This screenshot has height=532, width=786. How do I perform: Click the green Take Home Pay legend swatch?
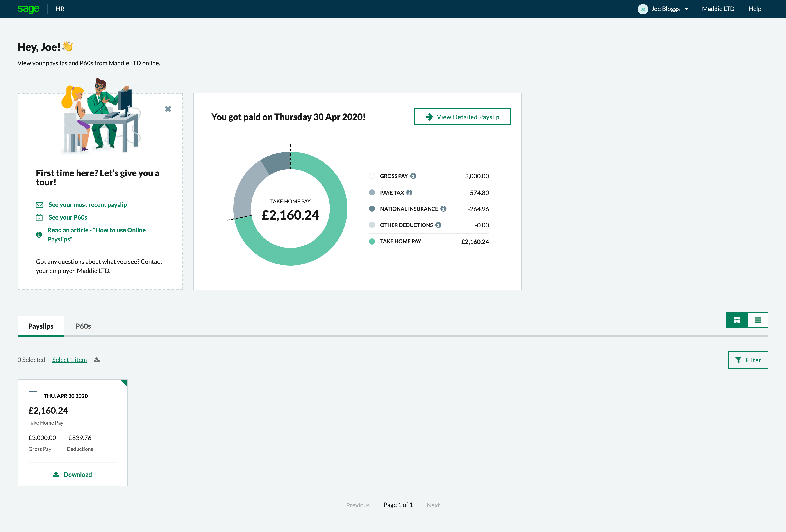pyautogui.click(x=372, y=241)
